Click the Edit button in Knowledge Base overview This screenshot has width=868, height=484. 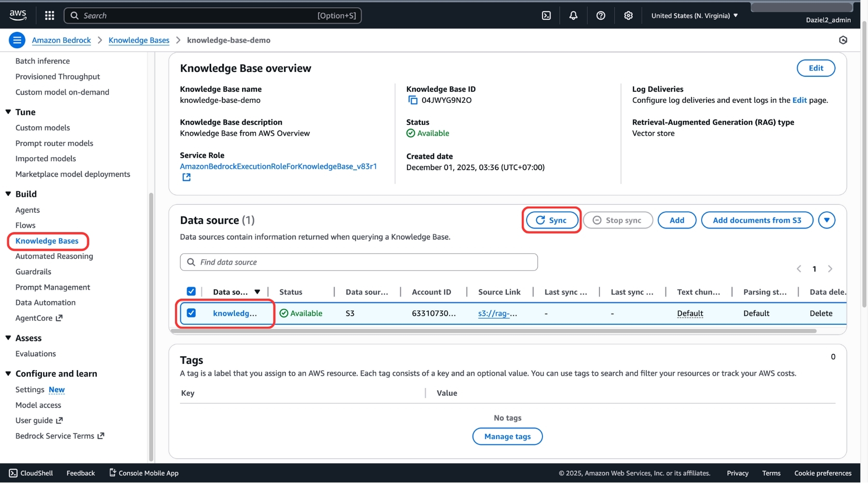click(x=815, y=68)
